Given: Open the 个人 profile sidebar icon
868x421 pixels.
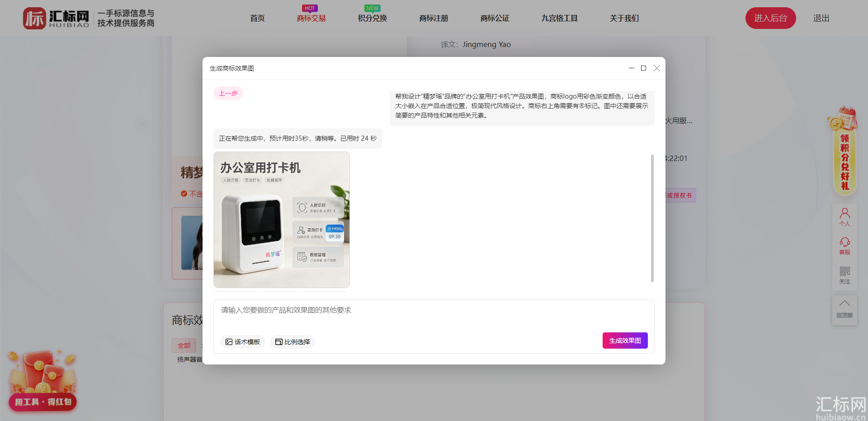Looking at the screenshot, I should pos(844,218).
